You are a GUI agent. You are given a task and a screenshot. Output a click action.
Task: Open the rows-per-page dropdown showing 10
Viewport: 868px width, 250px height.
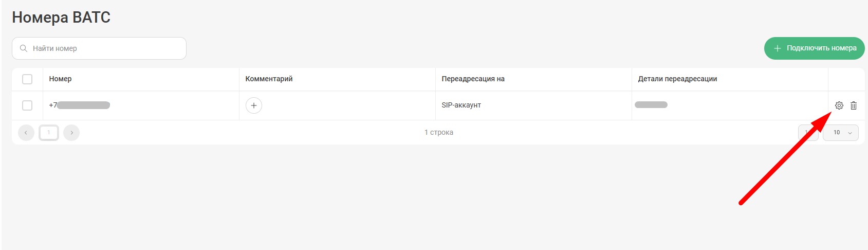pos(840,133)
